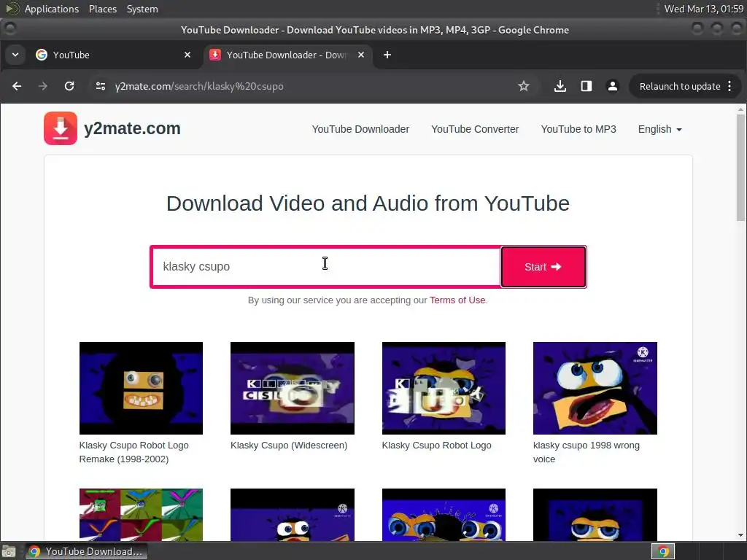Focus the klasky csupo search field

pyautogui.click(x=325, y=267)
